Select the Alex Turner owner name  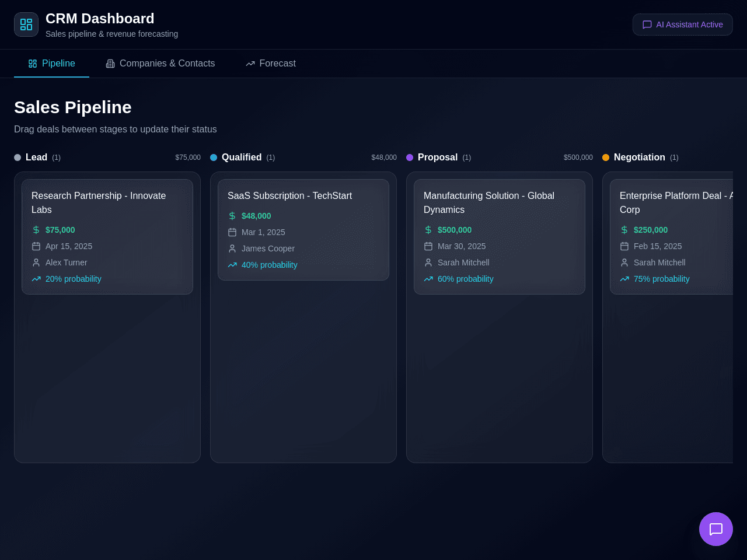click(67, 262)
